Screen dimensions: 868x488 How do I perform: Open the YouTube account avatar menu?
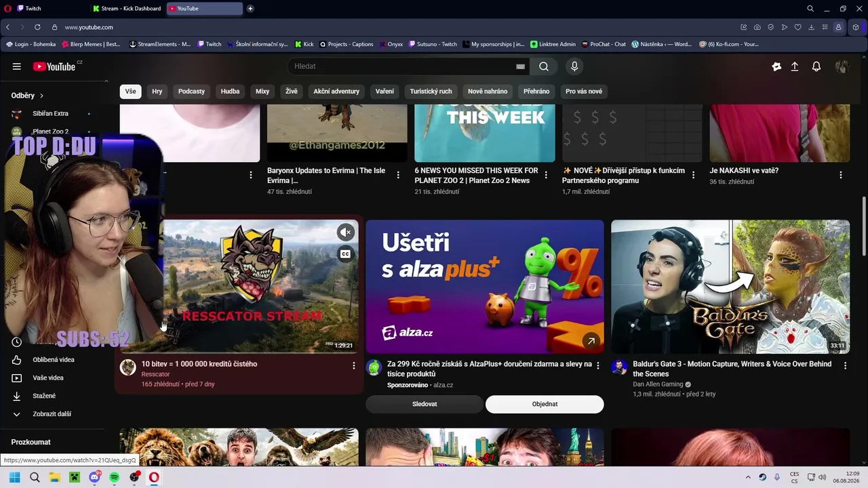pyautogui.click(x=842, y=66)
